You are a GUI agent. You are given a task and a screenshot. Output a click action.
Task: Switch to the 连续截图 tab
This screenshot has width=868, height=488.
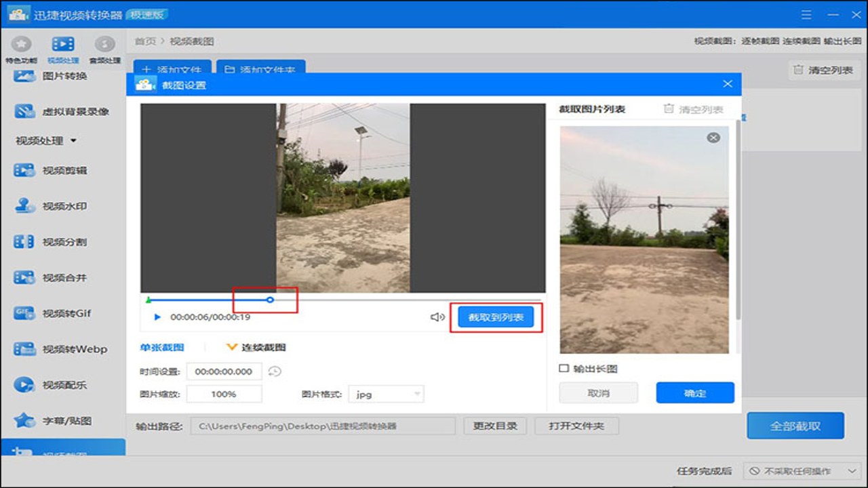(256, 347)
